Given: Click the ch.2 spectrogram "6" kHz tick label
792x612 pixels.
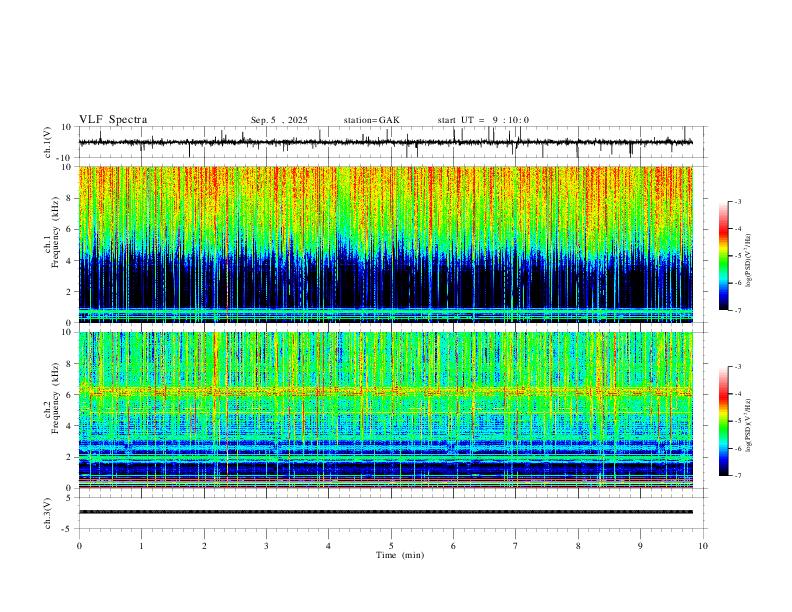Looking at the screenshot, I should tap(70, 395).
